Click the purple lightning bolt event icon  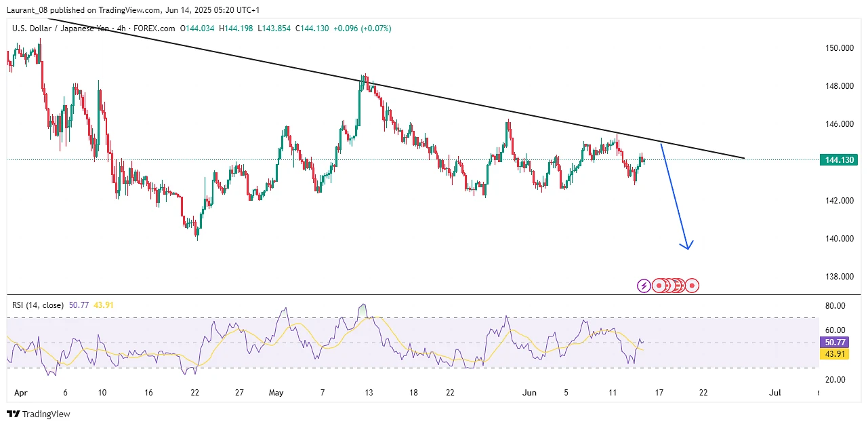click(644, 286)
